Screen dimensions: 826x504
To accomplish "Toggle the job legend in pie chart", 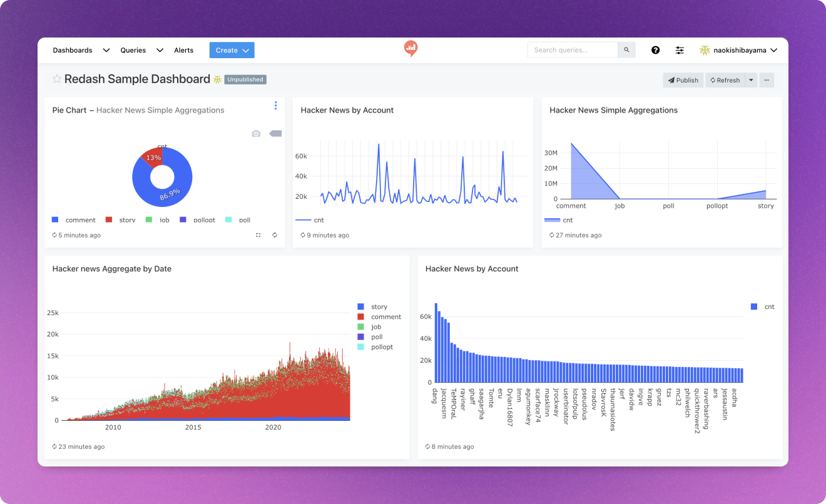I will [158, 220].
